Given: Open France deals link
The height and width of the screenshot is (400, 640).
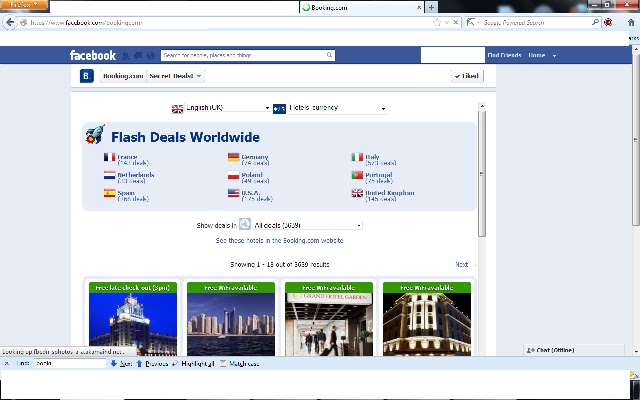Looking at the screenshot, I should (x=127, y=157).
